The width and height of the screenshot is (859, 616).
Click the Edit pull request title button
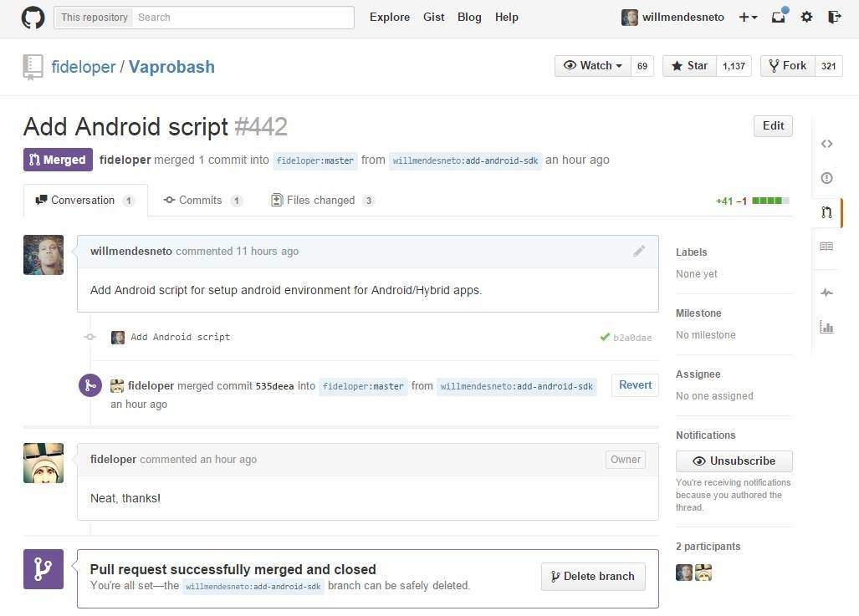tap(773, 126)
